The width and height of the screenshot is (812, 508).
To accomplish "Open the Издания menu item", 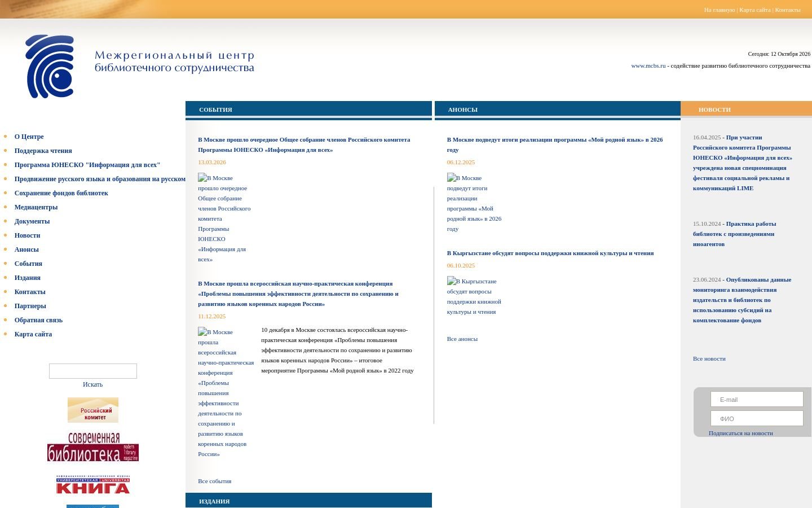I will coord(28,278).
